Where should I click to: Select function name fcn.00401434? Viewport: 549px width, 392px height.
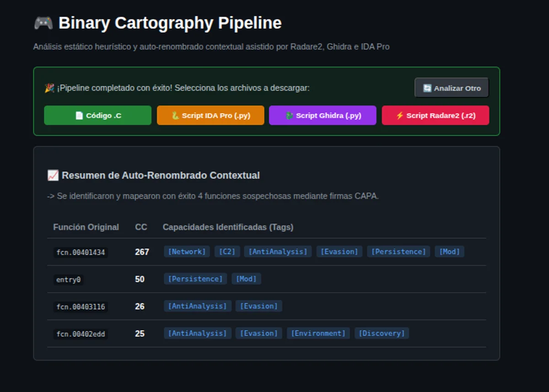[x=81, y=252]
